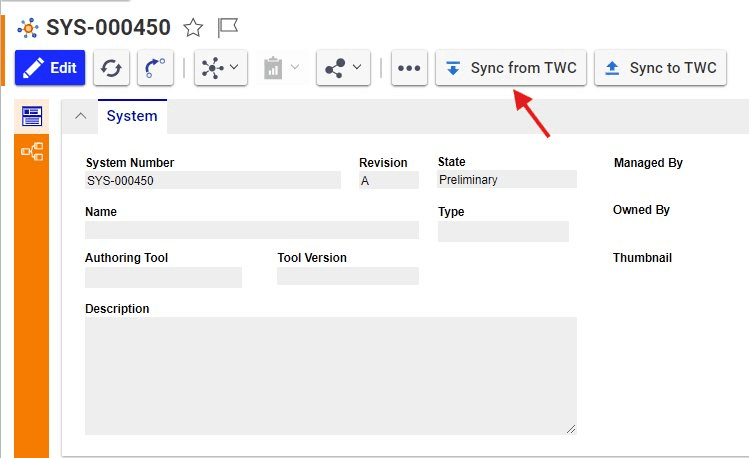The height and width of the screenshot is (458, 749).
Task: Select the form view icon in sidebar
Action: click(32, 116)
